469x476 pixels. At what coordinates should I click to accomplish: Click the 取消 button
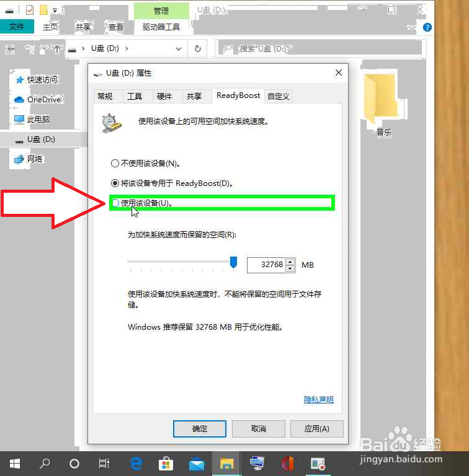point(259,429)
